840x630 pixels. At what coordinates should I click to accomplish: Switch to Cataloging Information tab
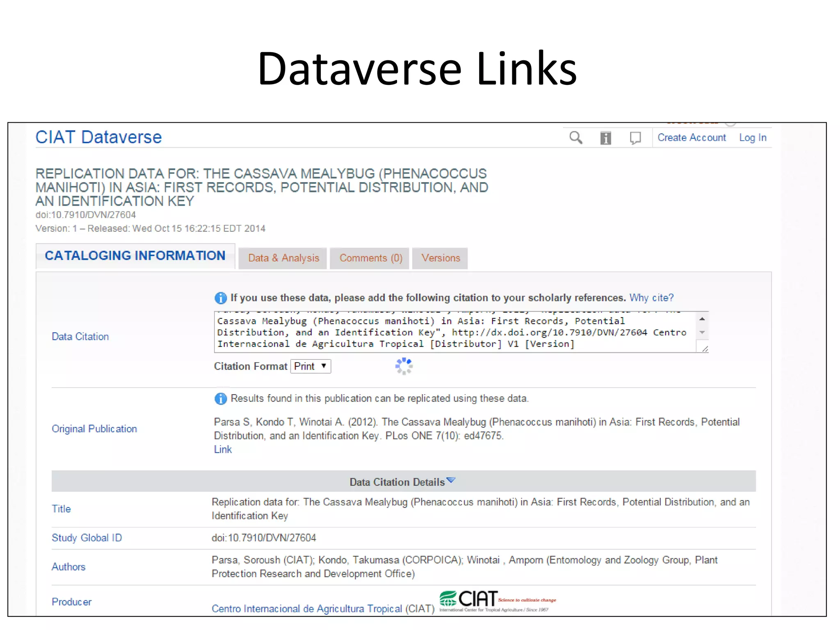135,256
